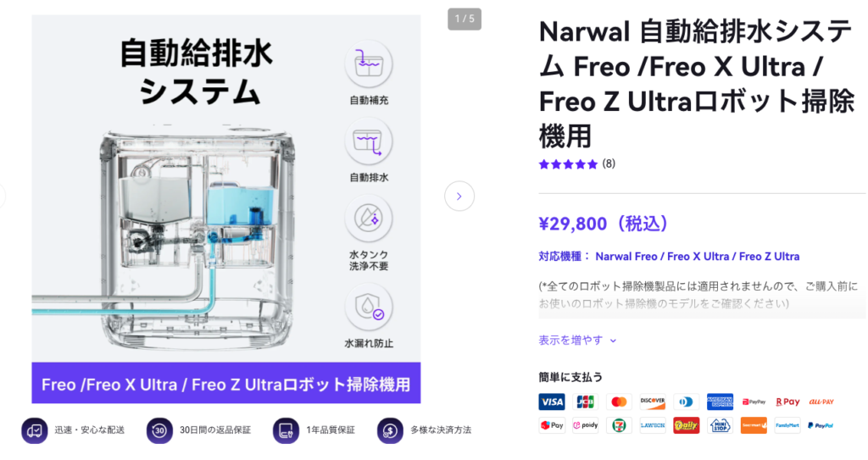Click the American Express payment icon
This screenshot has height=460, width=868.
click(720, 402)
